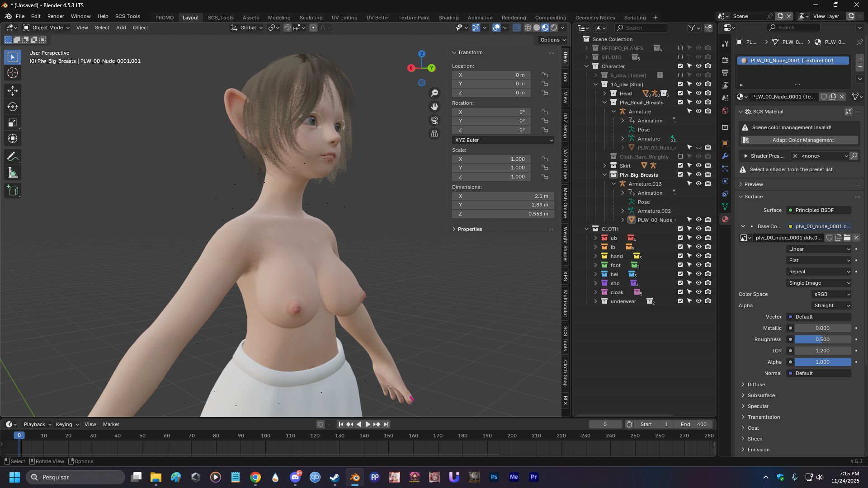Open the Modifier properties wrench tab
Screen dimensions: 868x488
tap(725, 156)
